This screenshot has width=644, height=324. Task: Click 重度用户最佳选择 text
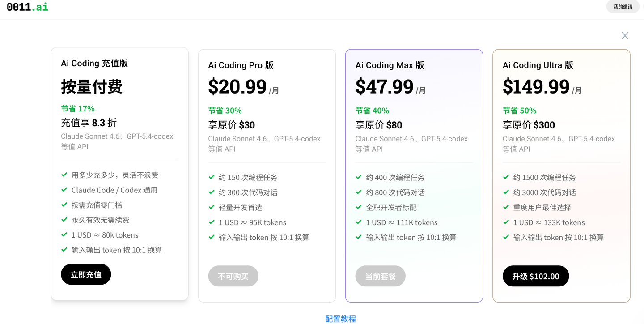pyautogui.click(x=542, y=207)
